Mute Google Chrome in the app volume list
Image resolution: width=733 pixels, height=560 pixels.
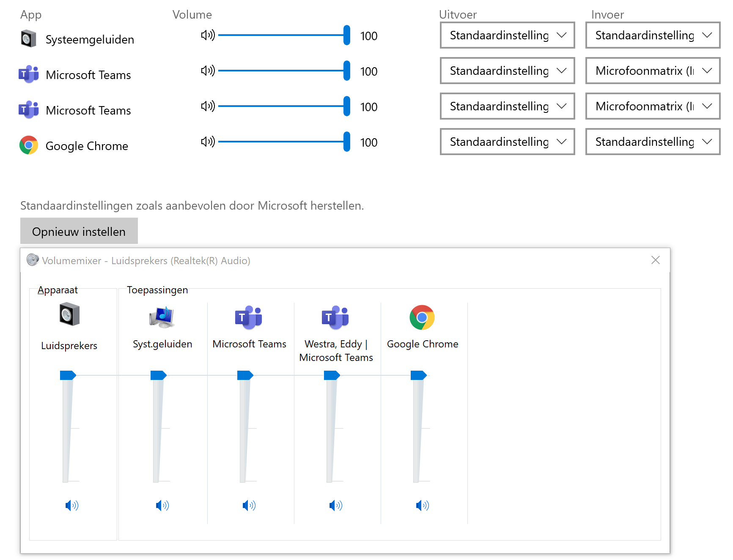click(208, 142)
